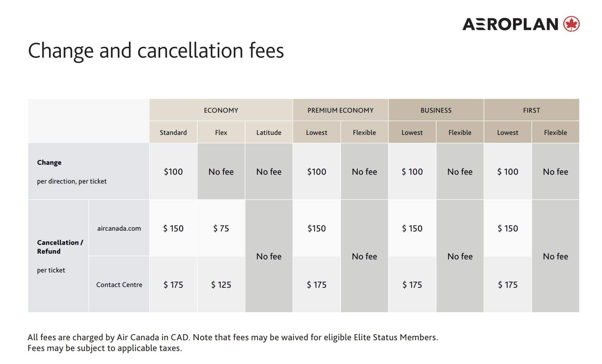Image resolution: width=602 pixels, height=364 pixels.
Task: Click Economy Standard $100 change fee cell
Action: [173, 172]
